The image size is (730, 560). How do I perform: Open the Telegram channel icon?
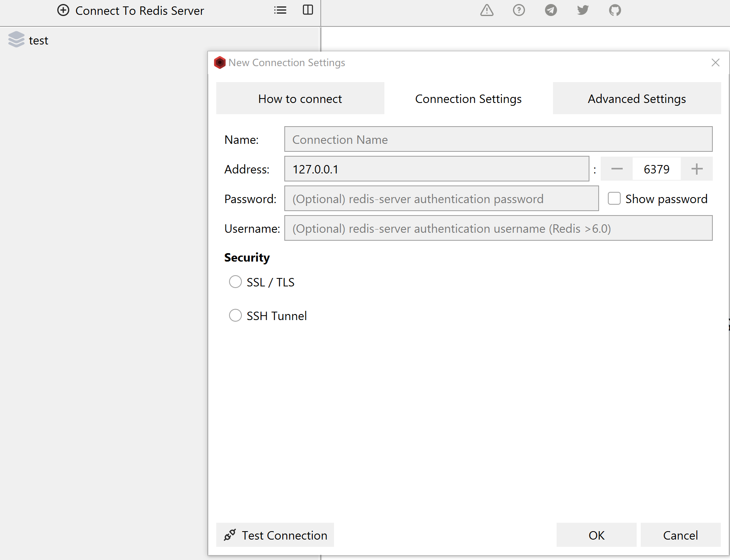pyautogui.click(x=551, y=10)
